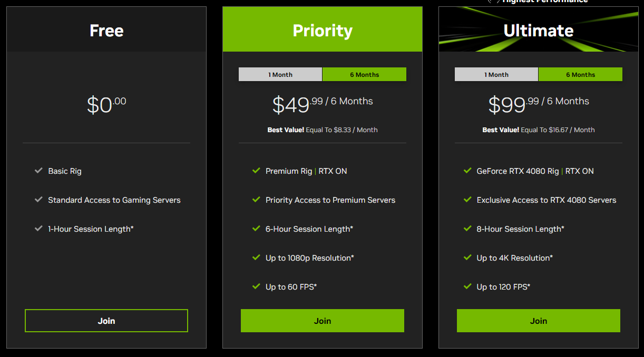Image resolution: width=644 pixels, height=357 pixels.
Task: Select 6 Months billing for Ultimate plan
Action: [x=581, y=74]
